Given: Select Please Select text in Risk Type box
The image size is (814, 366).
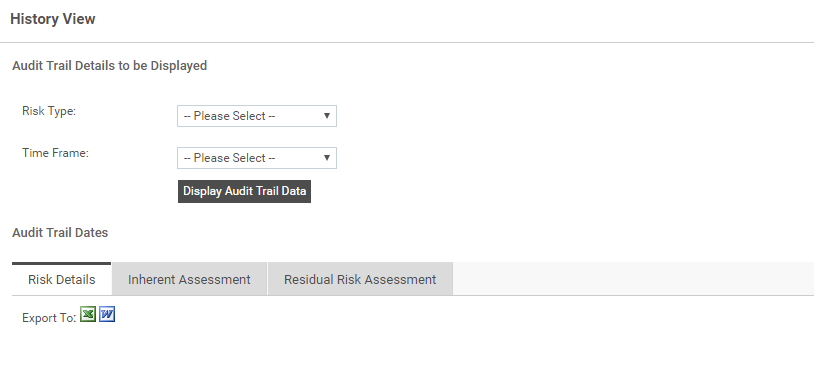Looking at the screenshot, I should pos(229,116).
